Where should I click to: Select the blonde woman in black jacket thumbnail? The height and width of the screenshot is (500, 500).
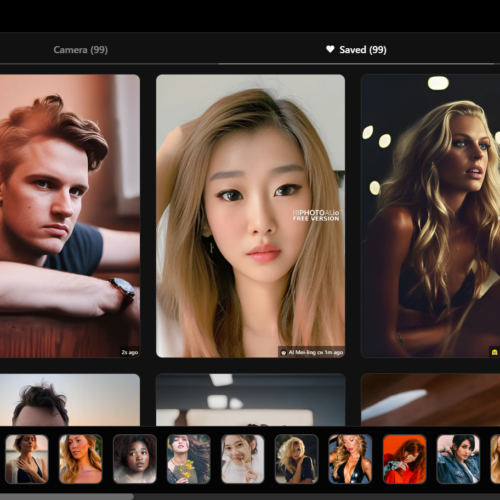coord(297,459)
